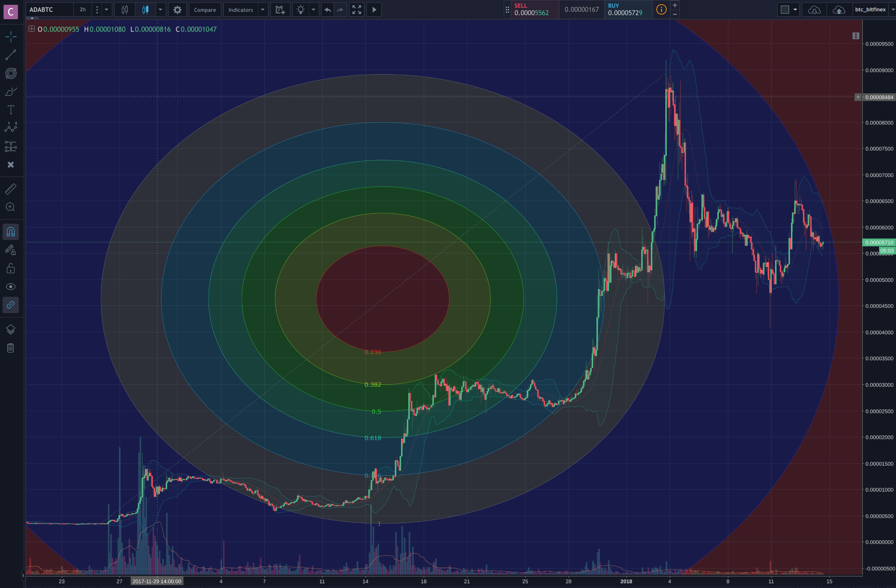Collapse the left toolbar chevron handle

point(23,575)
